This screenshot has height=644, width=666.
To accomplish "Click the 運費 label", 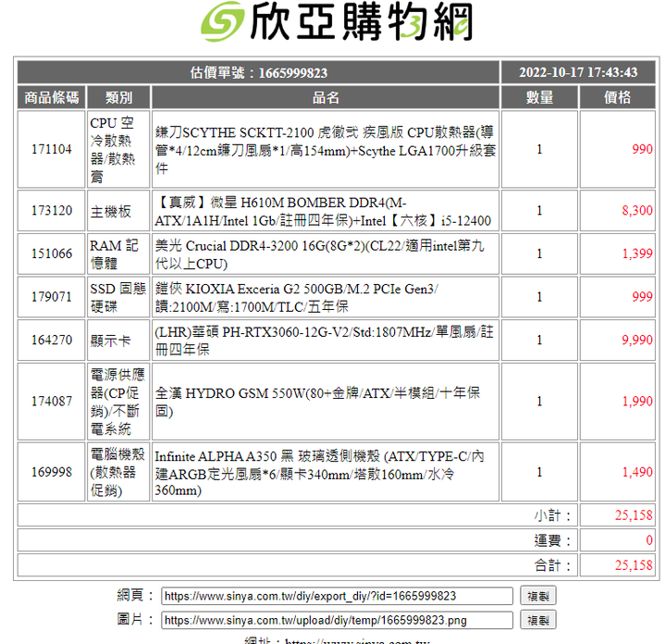I will (552, 540).
